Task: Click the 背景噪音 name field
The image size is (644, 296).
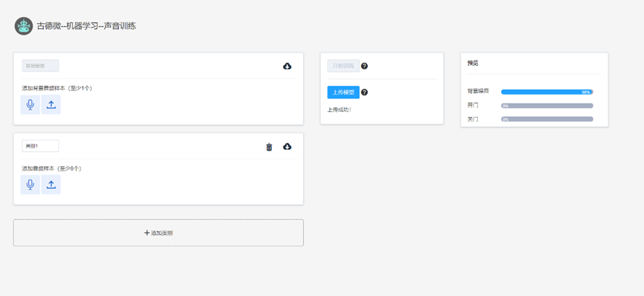Action: 40,66
